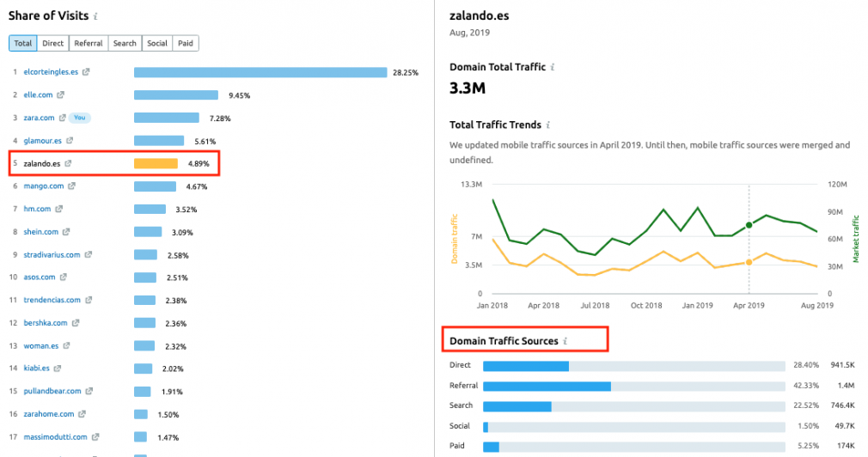
Task: Open the stradivarius.com domain link
Action: click(x=52, y=254)
